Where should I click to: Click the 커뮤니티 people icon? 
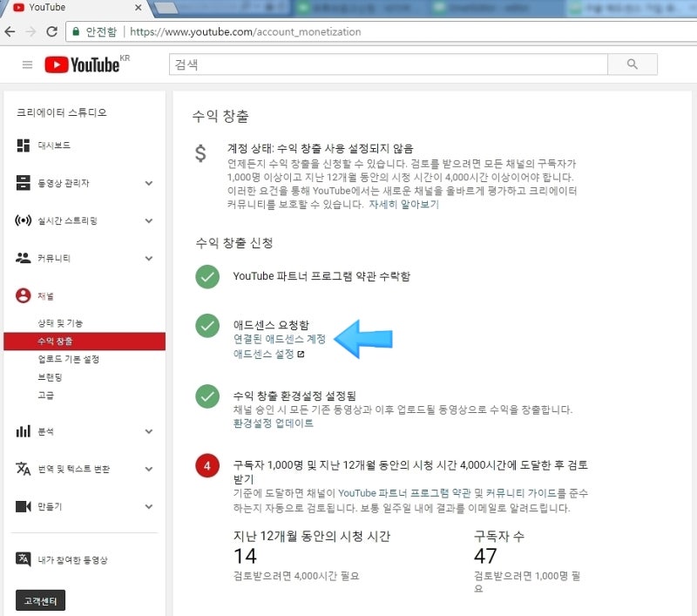click(24, 258)
